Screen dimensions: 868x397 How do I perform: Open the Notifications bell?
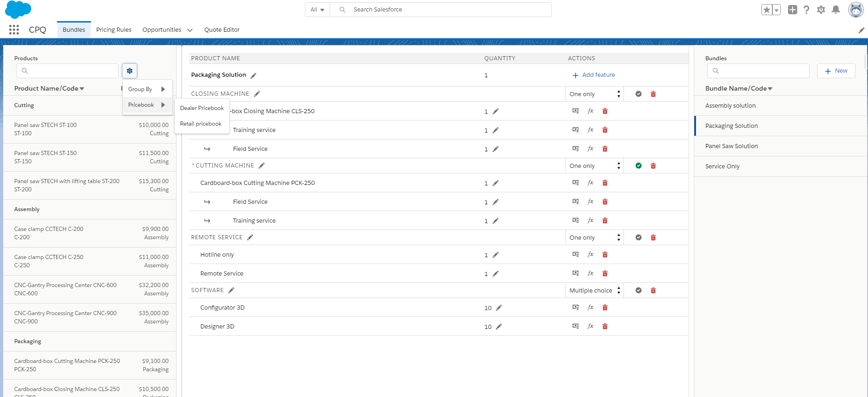coord(836,10)
